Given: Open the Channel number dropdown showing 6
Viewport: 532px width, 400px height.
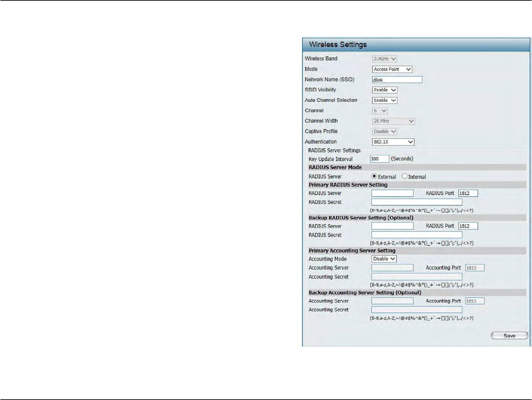Looking at the screenshot, I should click(x=380, y=111).
